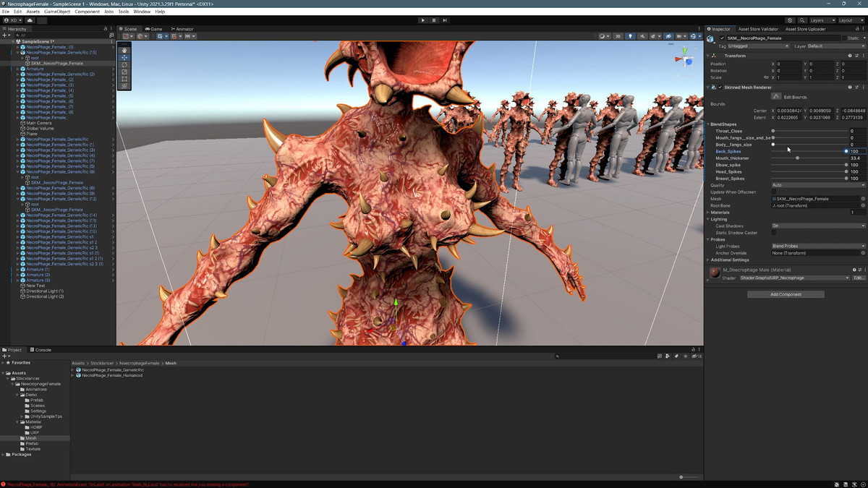Select the Rotate tool in Scene overlay

click(124, 64)
